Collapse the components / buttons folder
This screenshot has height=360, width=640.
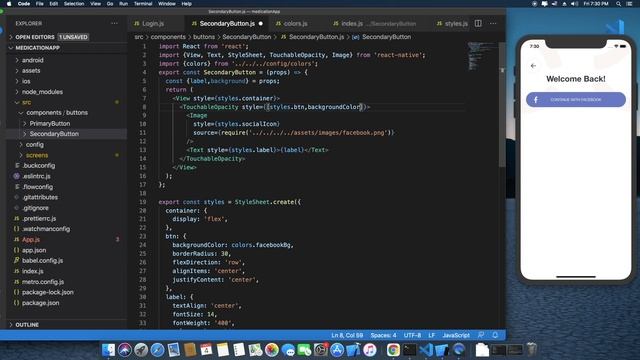coord(57,113)
